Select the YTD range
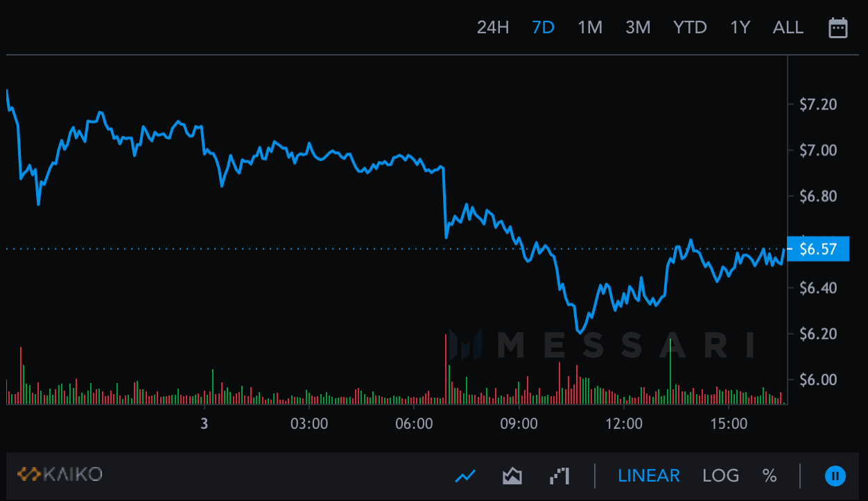 point(689,27)
